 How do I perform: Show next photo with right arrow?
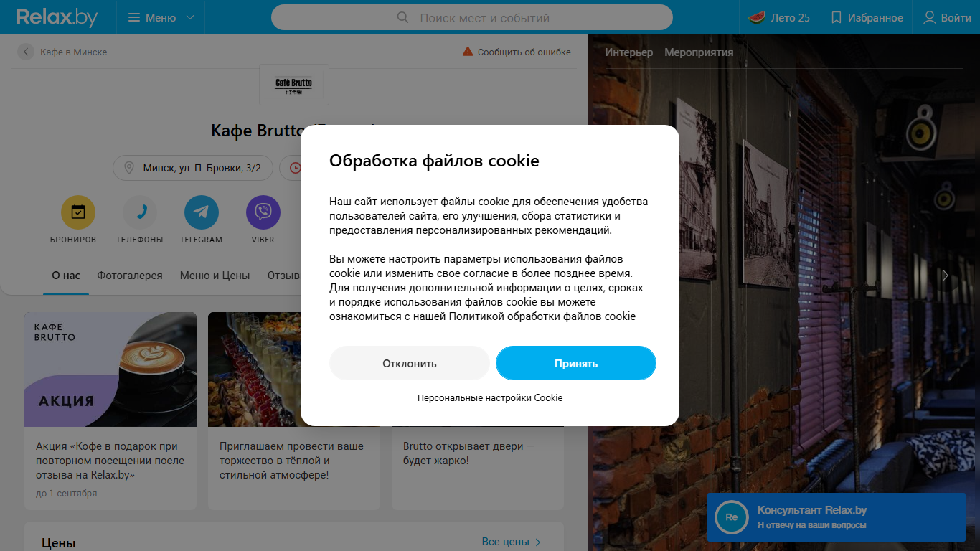tap(946, 275)
